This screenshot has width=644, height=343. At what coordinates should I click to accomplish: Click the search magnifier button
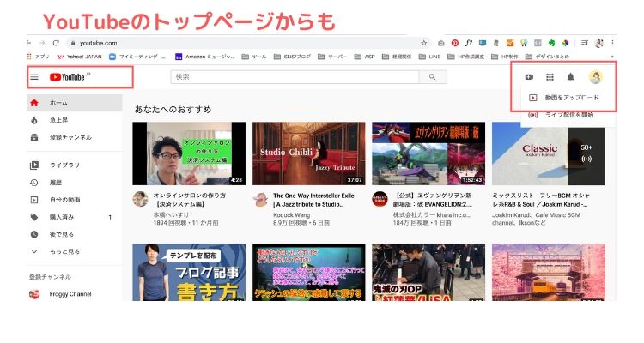click(432, 76)
